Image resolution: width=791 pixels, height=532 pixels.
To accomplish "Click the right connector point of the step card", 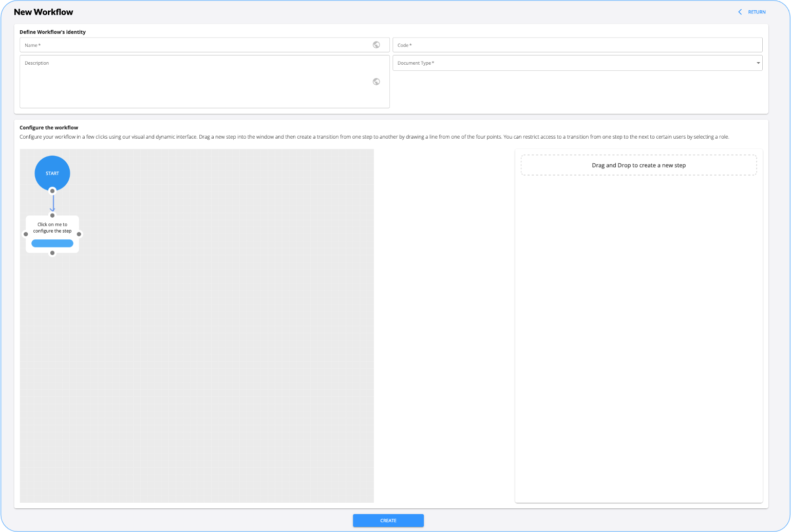I will (x=79, y=234).
